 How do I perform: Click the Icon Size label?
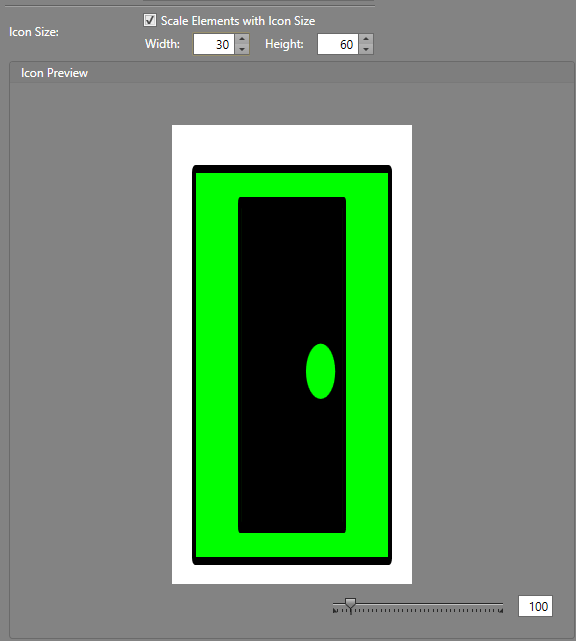tap(34, 32)
